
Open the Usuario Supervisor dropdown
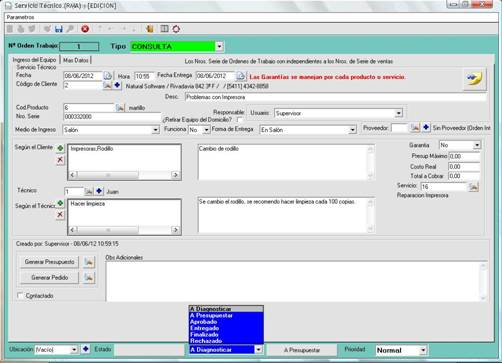click(x=398, y=113)
